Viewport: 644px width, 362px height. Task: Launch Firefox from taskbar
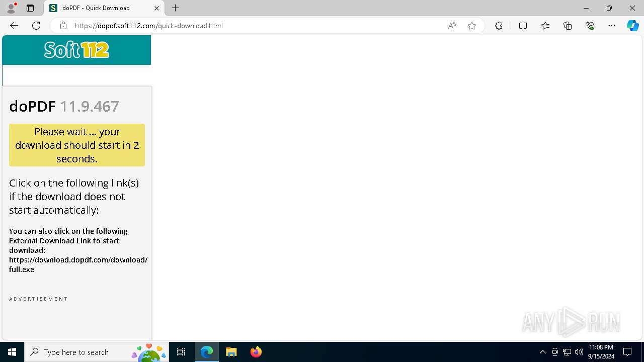[256, 352]
